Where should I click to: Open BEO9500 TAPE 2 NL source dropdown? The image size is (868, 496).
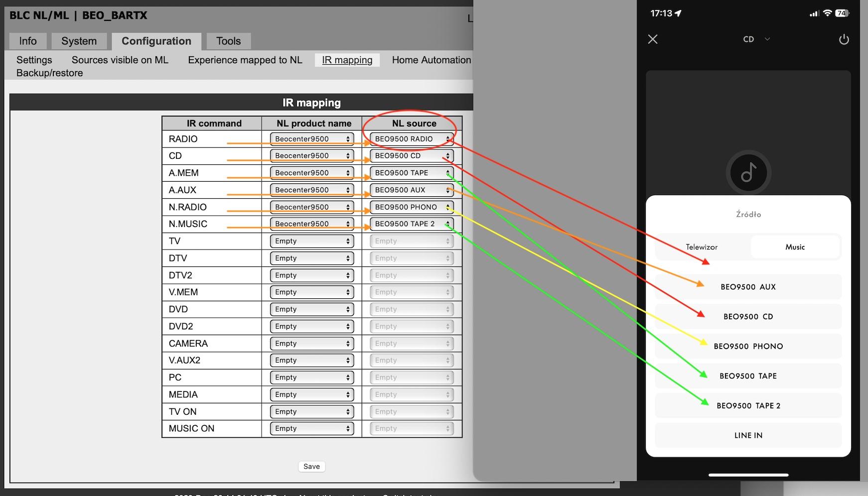click(412, 224)
